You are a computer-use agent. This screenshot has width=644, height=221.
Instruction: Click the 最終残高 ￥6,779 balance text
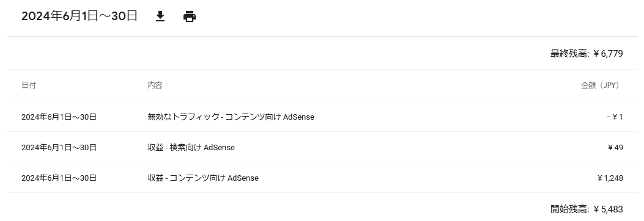(587, 53)
